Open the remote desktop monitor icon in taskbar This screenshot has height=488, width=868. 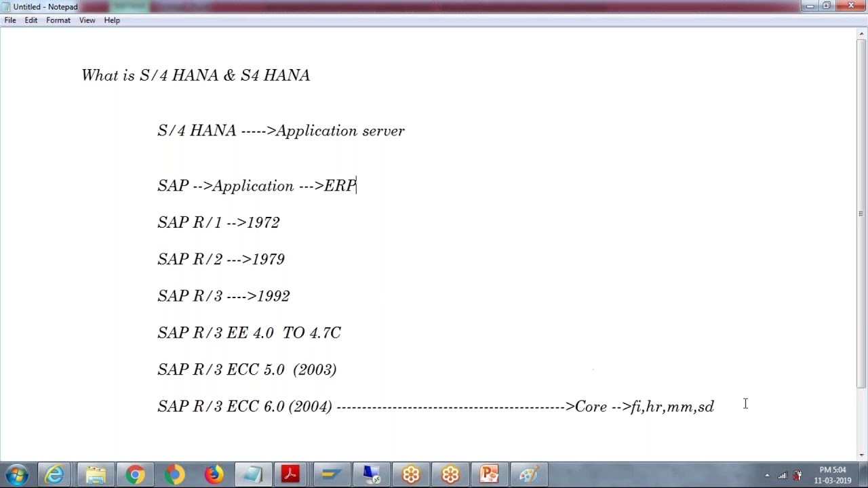coord(371,474)
